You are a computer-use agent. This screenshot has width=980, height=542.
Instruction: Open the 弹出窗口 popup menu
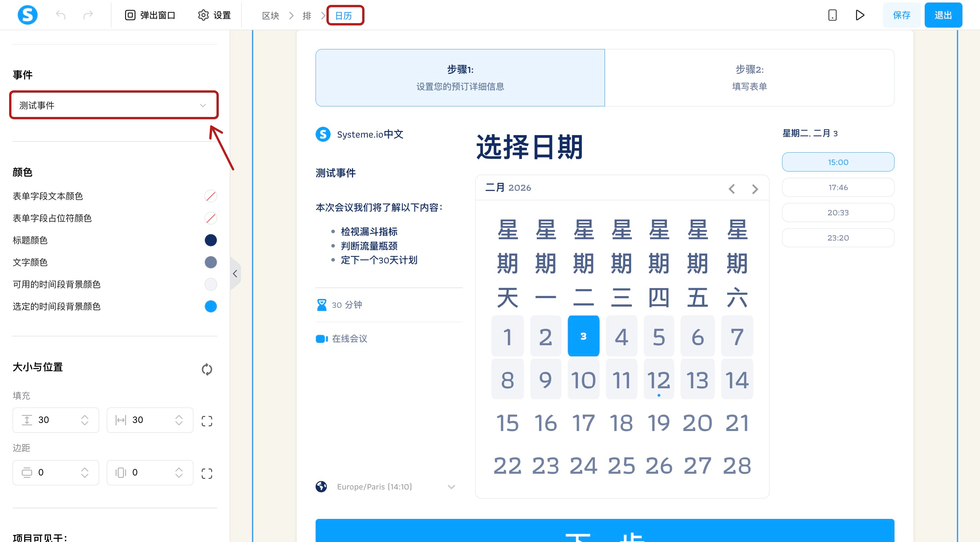150,15
